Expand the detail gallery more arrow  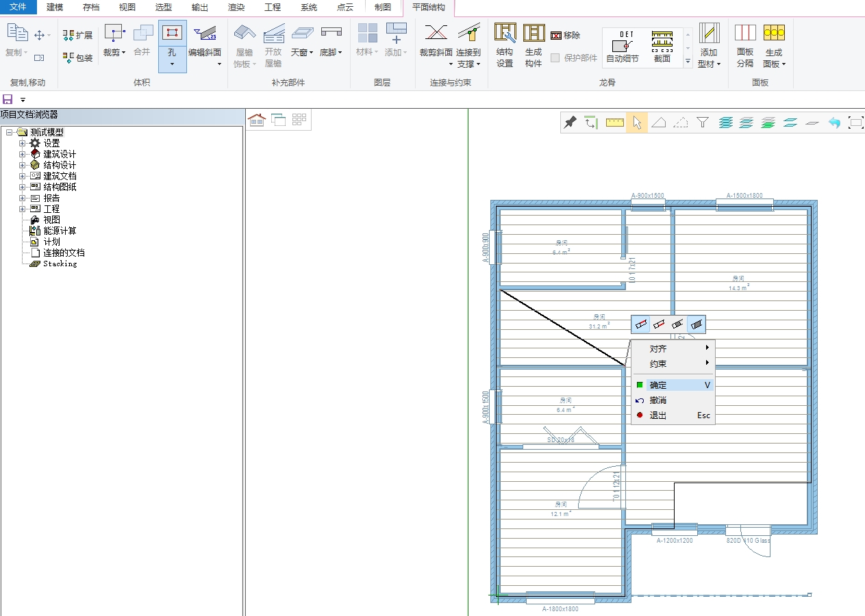pyautogui.click(x=688, y=62)
